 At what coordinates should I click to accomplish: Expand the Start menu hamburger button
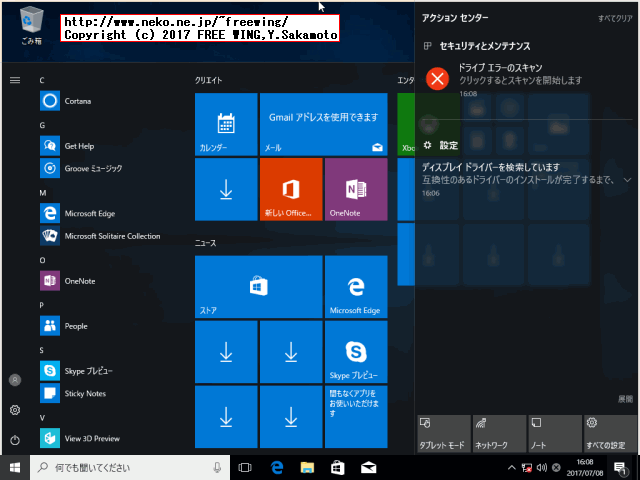[x=15, y=80]
